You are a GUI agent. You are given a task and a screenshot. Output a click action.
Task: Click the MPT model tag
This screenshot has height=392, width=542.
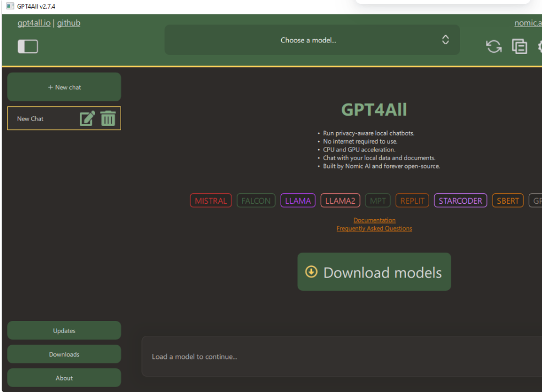click(x=378, y=200)
